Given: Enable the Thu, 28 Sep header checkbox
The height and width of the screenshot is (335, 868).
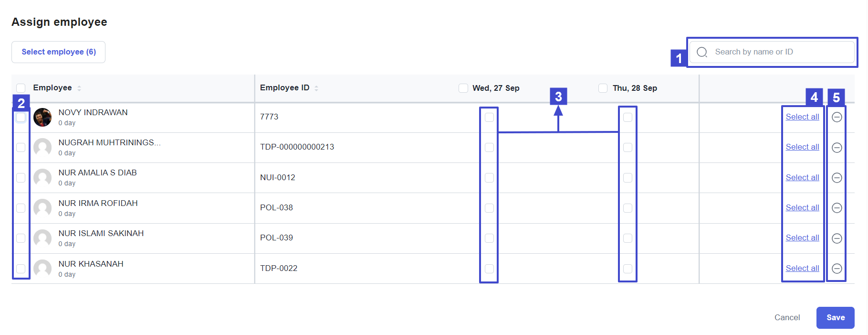Looking at the screenshot, I should (x=603, y=88).
